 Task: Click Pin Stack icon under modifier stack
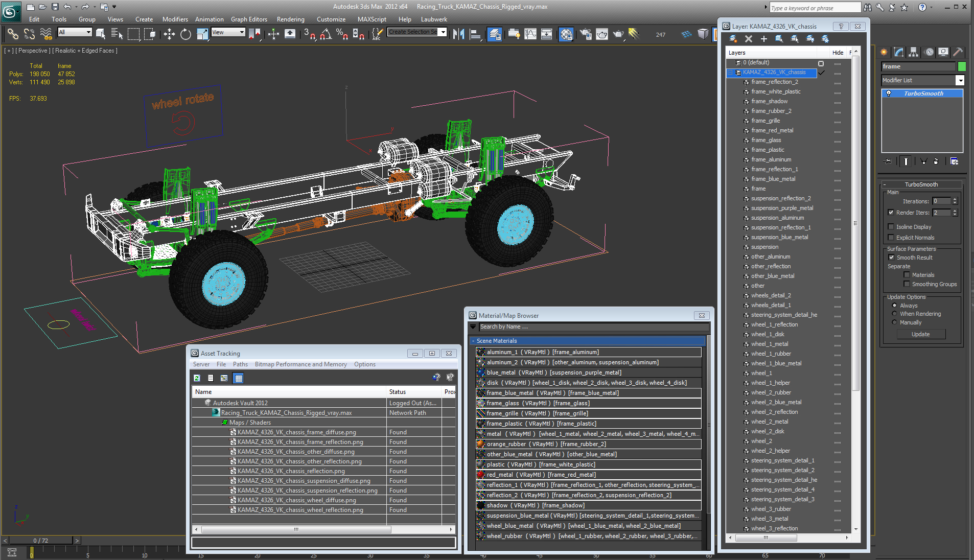point(888,161)
